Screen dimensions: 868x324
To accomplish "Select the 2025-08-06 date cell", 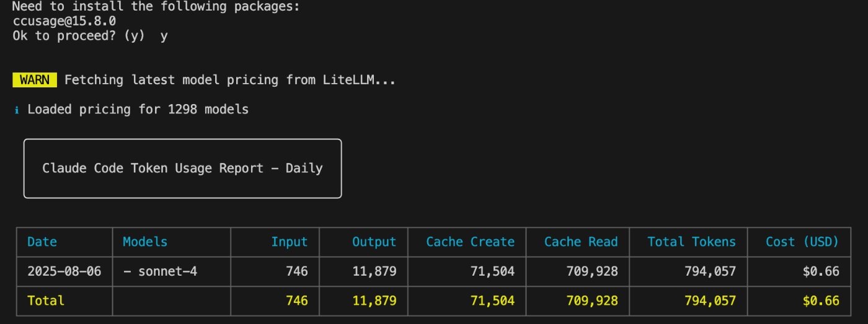I will [x=64, y=271].
